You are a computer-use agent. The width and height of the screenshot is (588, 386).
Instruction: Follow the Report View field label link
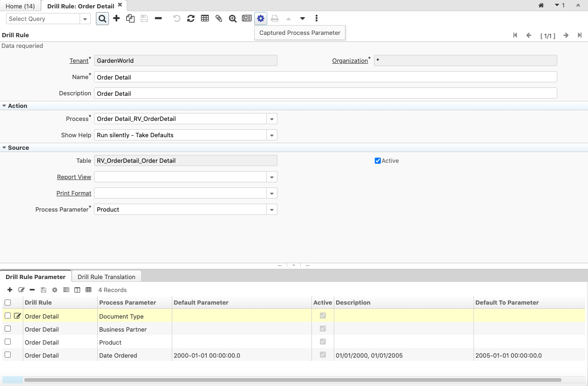click(x=74, y=177)
